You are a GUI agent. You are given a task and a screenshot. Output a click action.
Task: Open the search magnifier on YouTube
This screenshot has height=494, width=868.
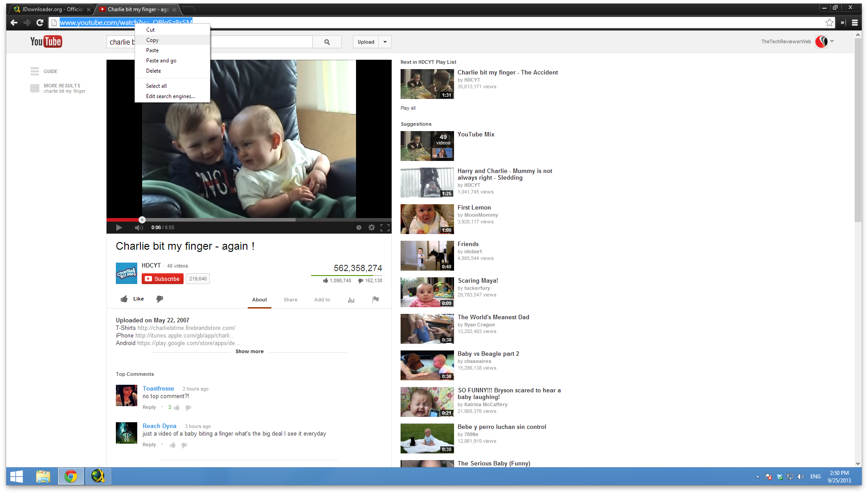tap(327, 41)
